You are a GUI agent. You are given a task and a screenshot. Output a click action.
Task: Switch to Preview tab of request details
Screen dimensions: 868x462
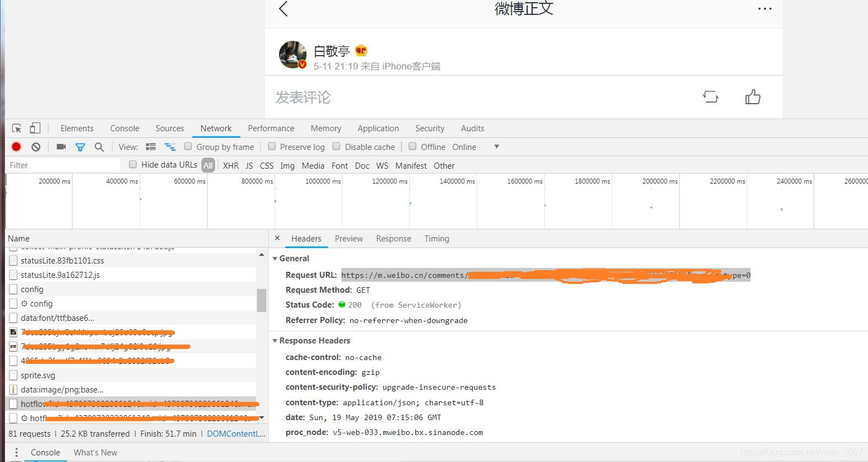(349, 239)
